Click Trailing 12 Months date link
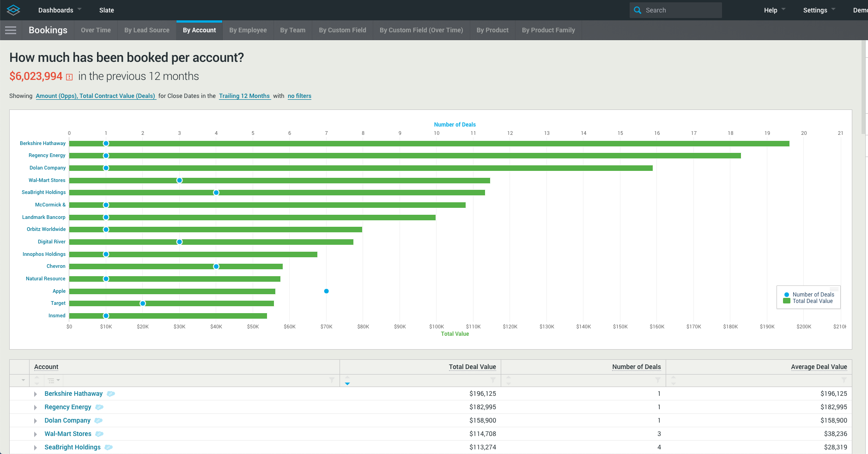The height and width of the screenshot is (454, 868). pos(245,96)
